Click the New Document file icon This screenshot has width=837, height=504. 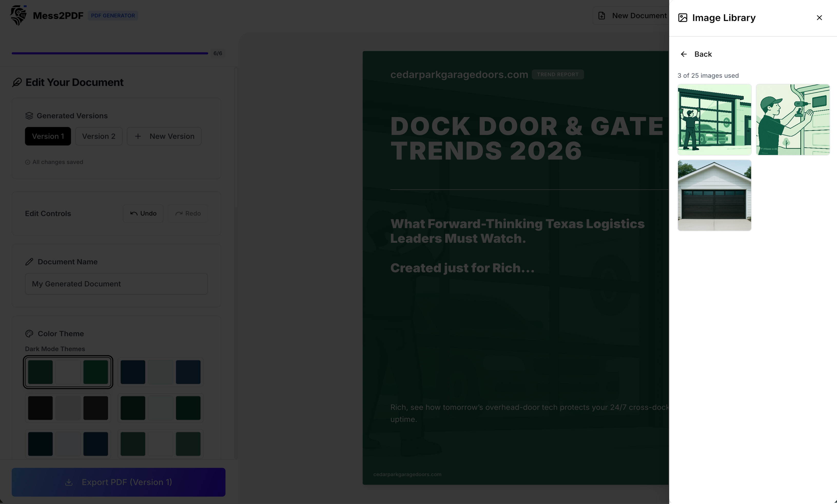602,16
